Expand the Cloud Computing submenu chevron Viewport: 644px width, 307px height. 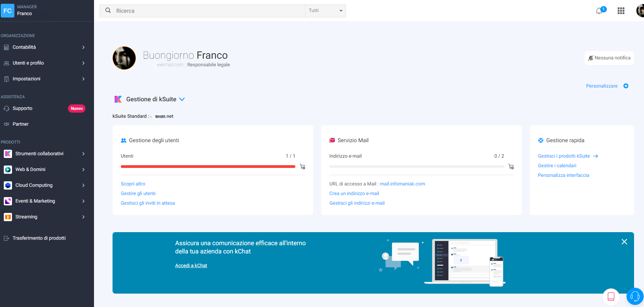tap(83, 185)
